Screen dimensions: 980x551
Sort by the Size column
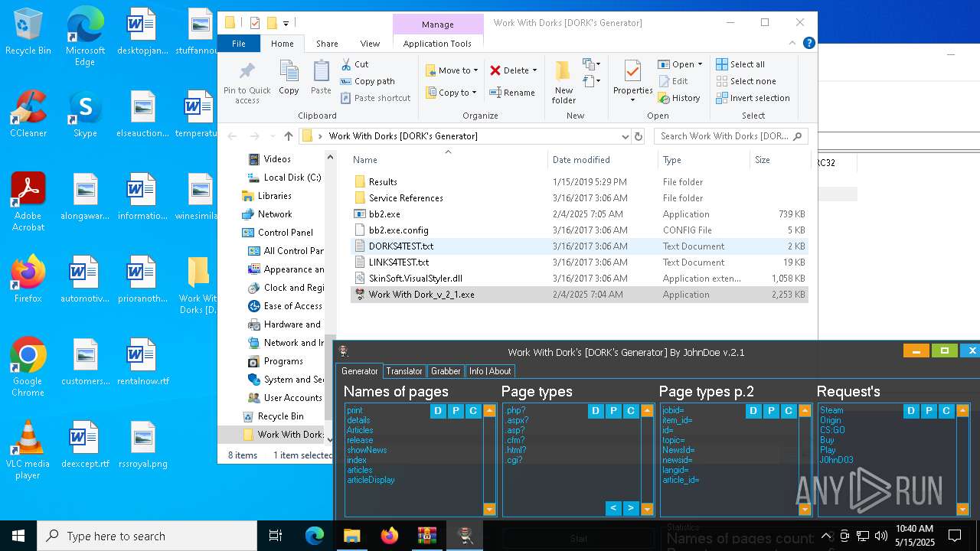pyautogui.click(x=779, y=160)
